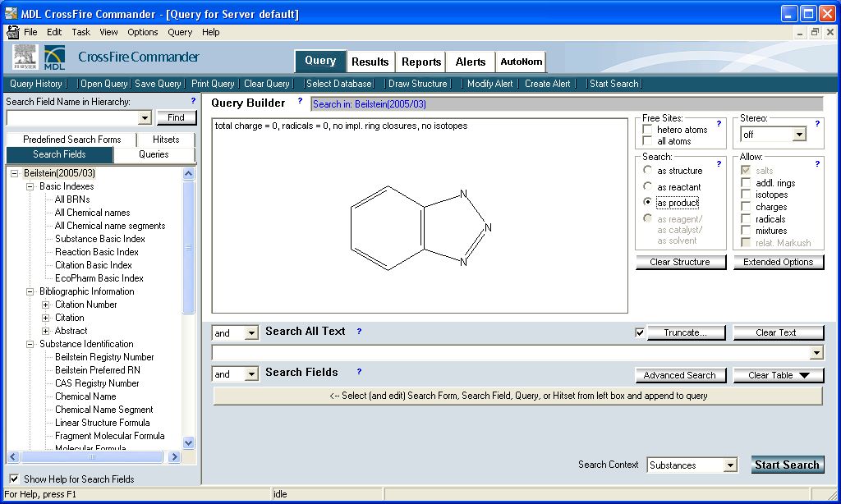Open the application icon menu beside File
Screen dimensions: 841x504
coord(12,32)
